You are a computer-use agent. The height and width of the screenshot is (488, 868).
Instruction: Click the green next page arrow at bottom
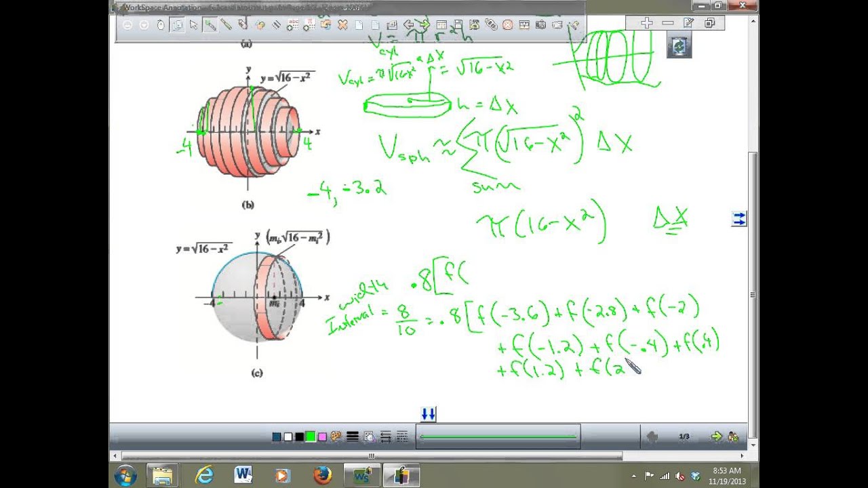point(716,436)
